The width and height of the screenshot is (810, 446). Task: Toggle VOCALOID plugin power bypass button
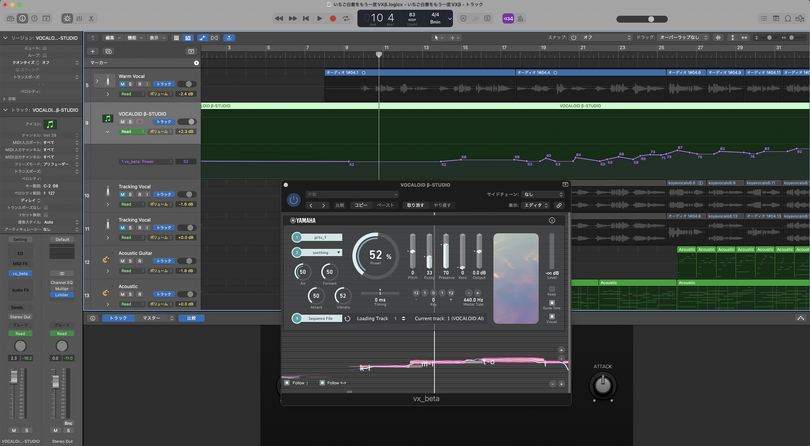pyautogui.click(x=293, y=199)
